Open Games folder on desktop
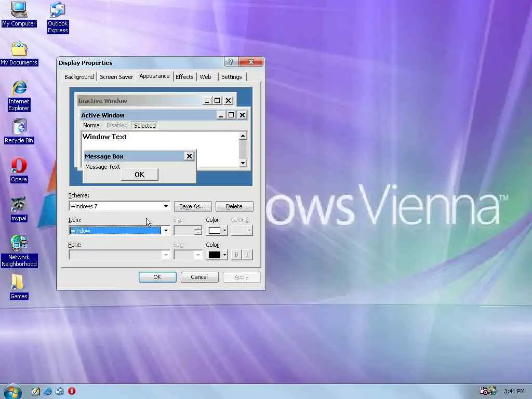Screen dimensions: 532x399 [x=19, y=287]
